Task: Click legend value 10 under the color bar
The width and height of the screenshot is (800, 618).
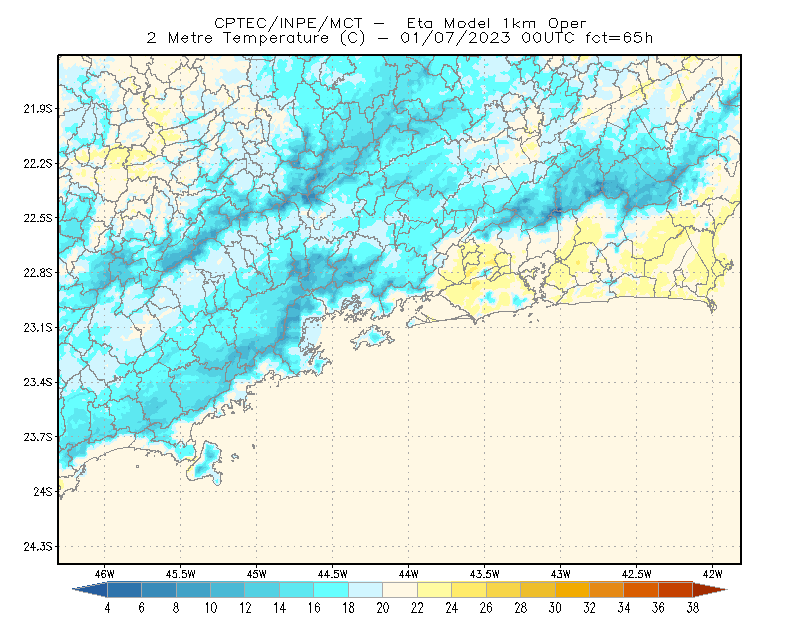Action: point(211,608)
